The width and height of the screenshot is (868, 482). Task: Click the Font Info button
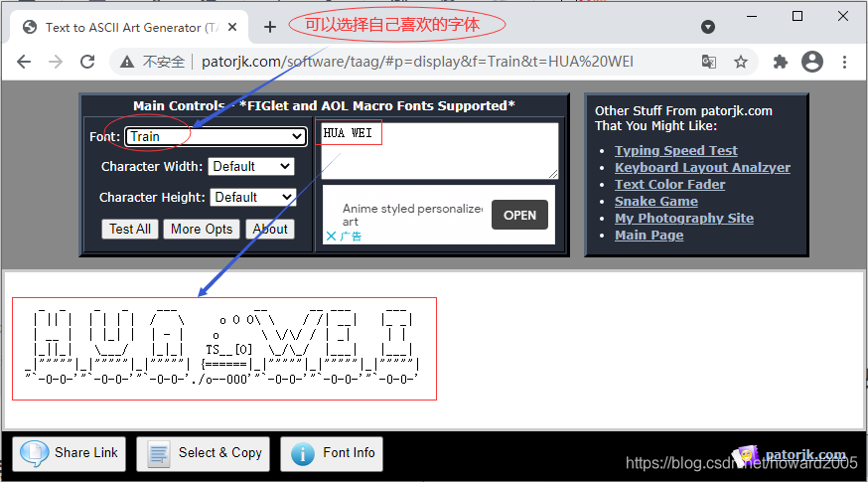click(332, 454)
